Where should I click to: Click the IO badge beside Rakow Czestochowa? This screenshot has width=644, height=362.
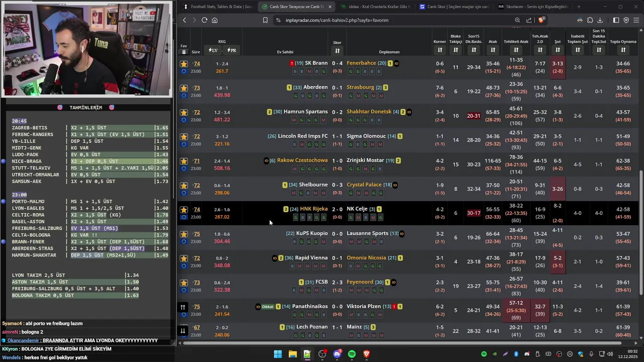[266, 161]
